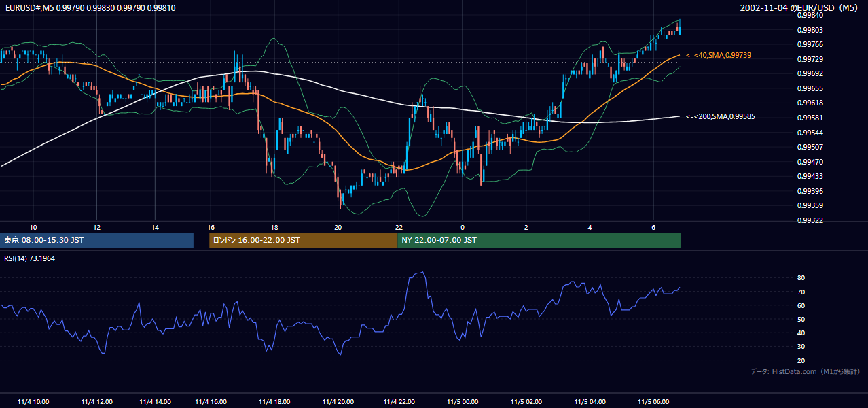Viewport: 868px width, 408px height.
Task: Click bottom date label 11/4 20:00
Action: (x=338, y=402)
